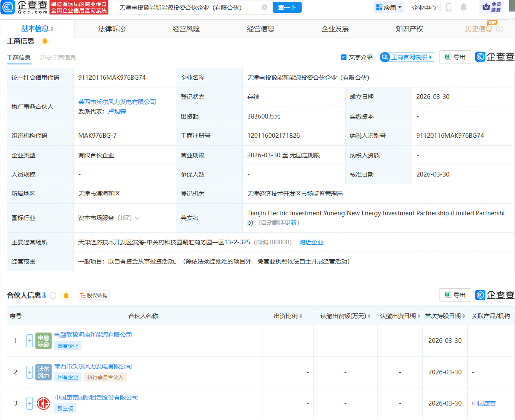Open the 历史工商信息 tab
Image resolution: width=515 pixels, height=420 pixels.
pyautogui.click(x=58, y=57)
